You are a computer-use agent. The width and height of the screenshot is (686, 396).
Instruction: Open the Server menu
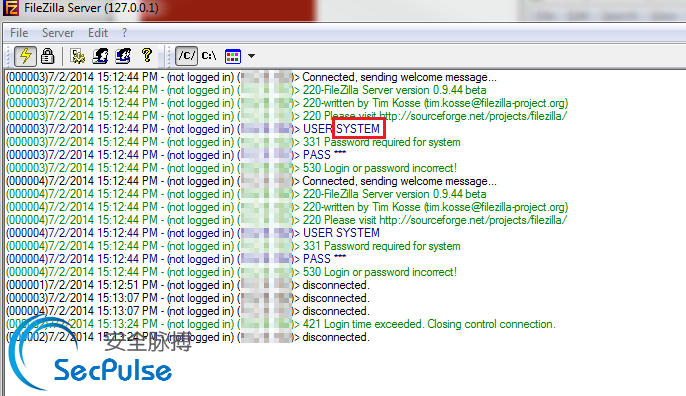[x=58, y=33]
